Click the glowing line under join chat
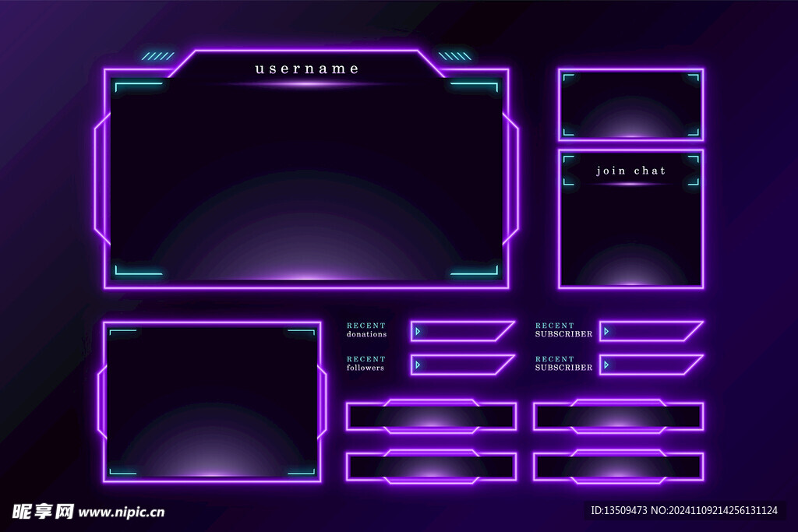 click(x=631, y=185)
